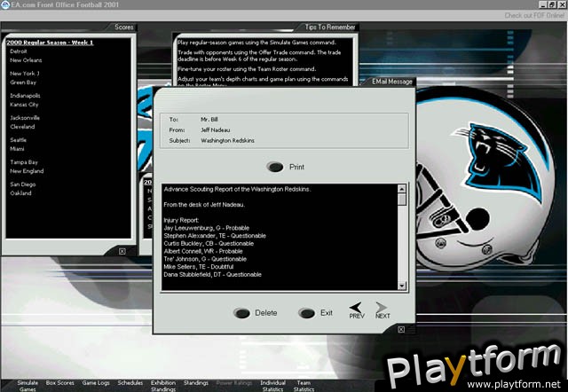Close the Scores panel with X box
Image resolution: width=568 pixels, height=392 pixels.
[x=122, y=251]
